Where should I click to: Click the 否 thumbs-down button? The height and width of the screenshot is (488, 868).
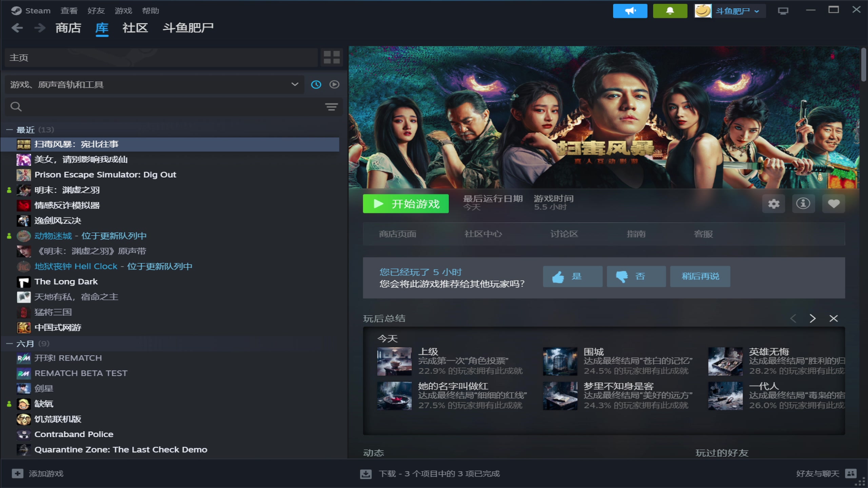tap(636, 277)
